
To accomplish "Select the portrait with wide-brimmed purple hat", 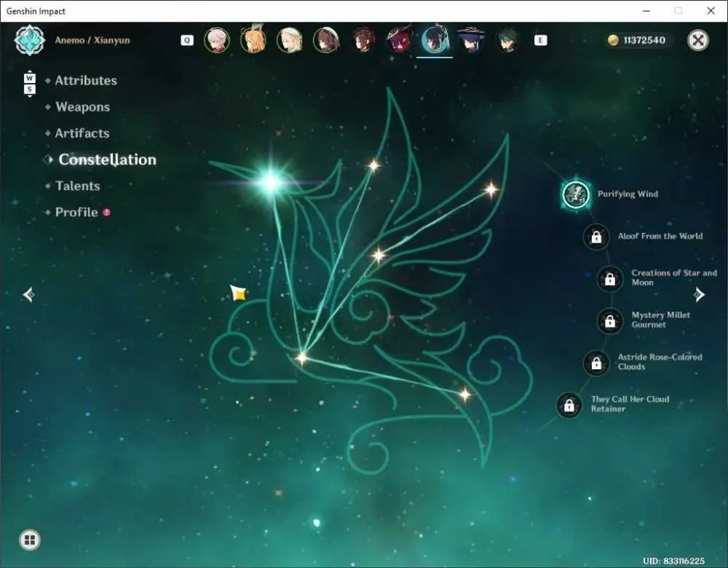I will (x=471, y=40).
